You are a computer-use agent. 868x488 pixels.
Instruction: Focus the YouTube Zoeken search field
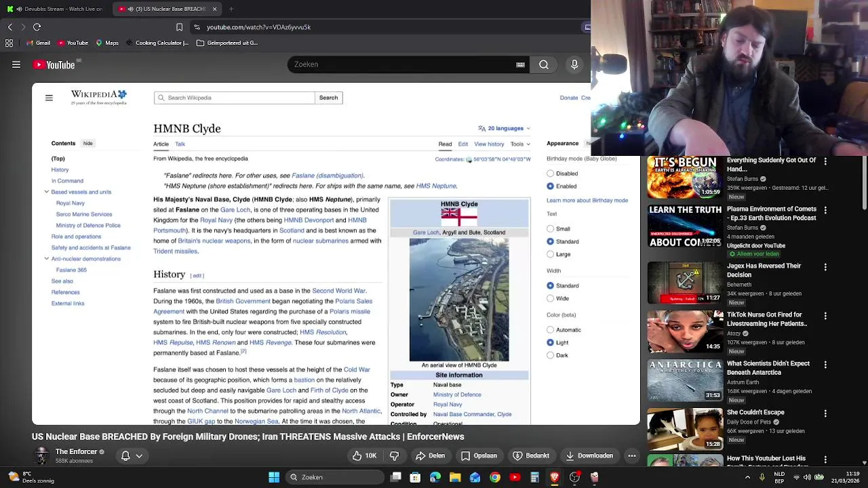pyautogui.click(x=400, y=64)
